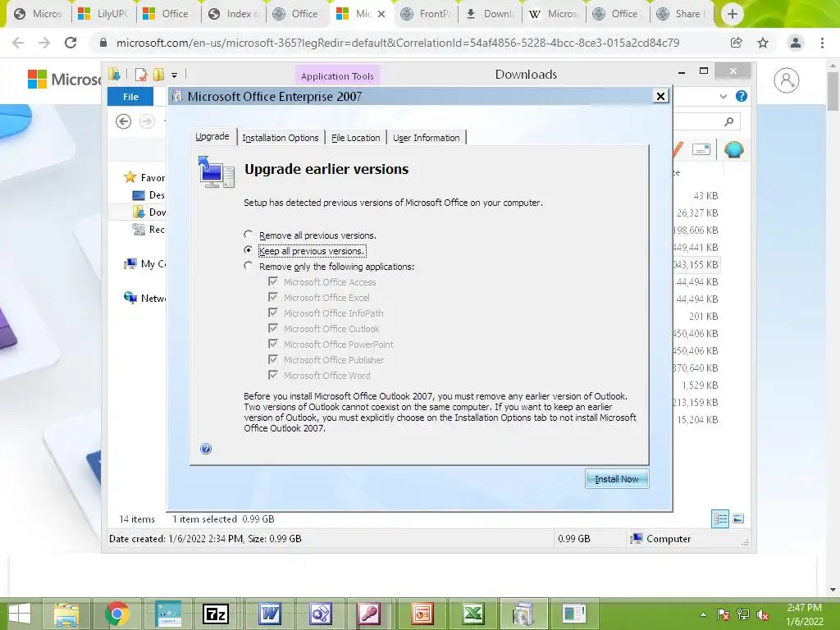Open the File menu in Downloads window
Screen dimensions: 840x630
pyautogui.click(x=130, y=97)
